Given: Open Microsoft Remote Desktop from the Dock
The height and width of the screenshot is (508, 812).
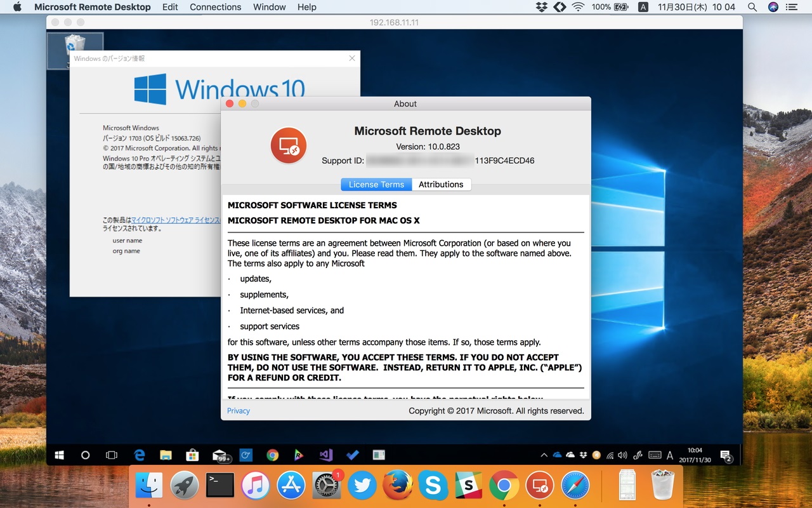Looking at the screenshot, I should [540, 485].
